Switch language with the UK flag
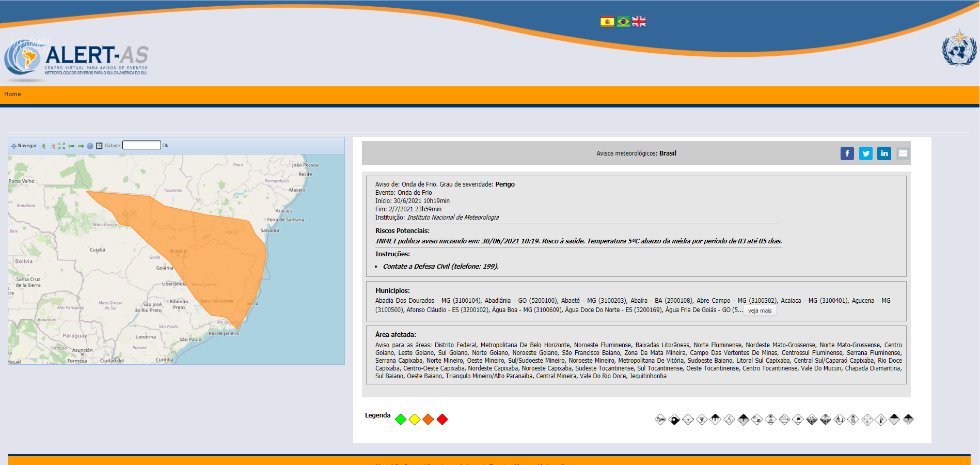The width and height of the screenshot is (980, 465). tap(639, 22)
